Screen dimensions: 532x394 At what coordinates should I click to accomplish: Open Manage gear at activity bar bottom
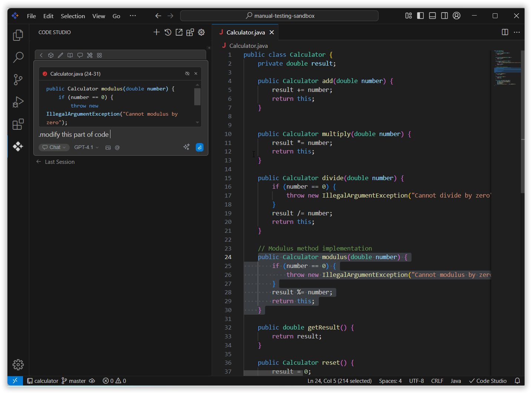click(18, 365)
